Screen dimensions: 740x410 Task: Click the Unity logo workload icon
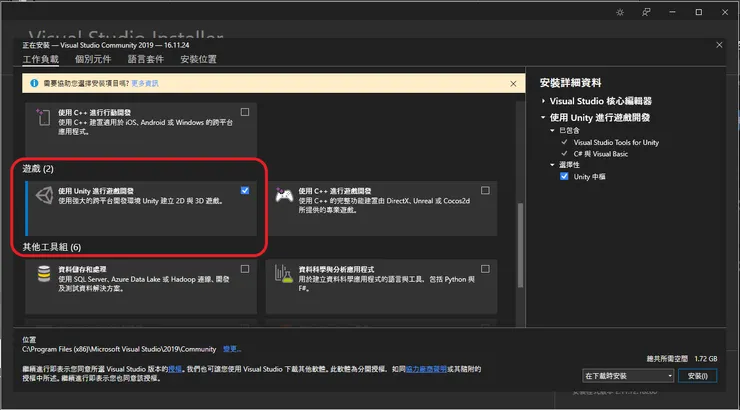45,195
